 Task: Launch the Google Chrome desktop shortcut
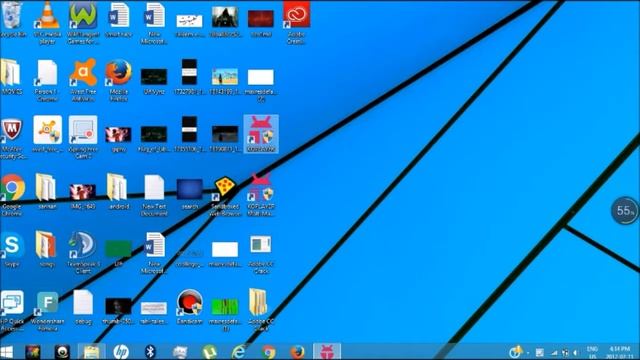coord(12,194)
